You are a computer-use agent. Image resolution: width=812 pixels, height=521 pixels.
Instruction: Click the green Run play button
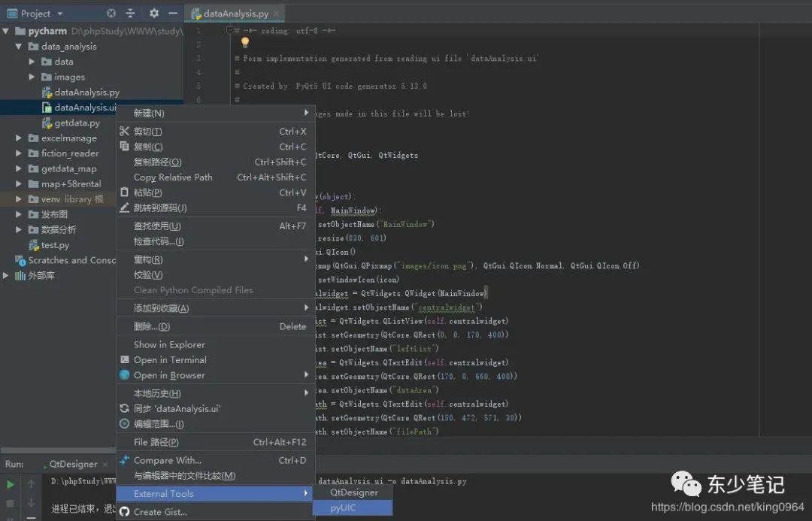click(10, 485)
